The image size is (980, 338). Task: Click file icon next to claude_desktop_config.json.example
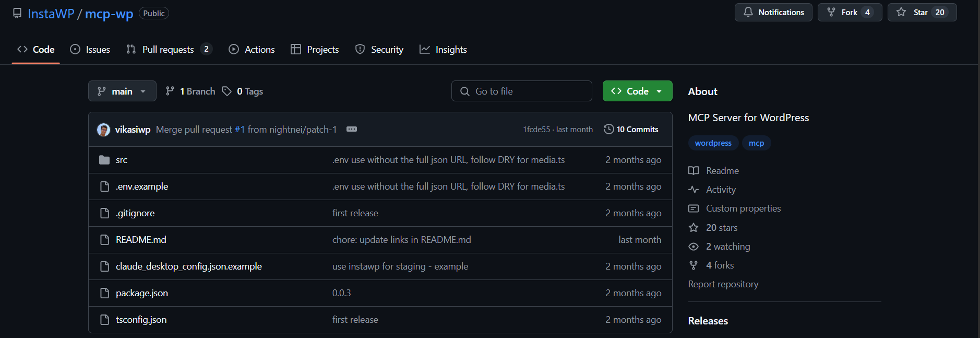(104, 266)
